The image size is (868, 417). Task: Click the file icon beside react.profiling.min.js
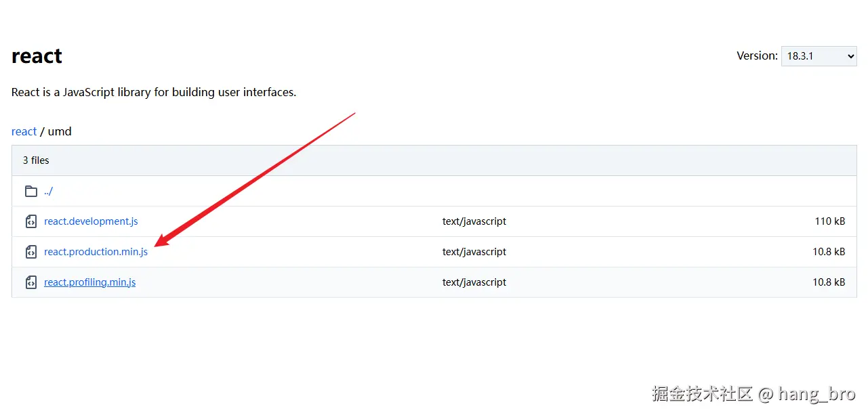coord(31,282)
